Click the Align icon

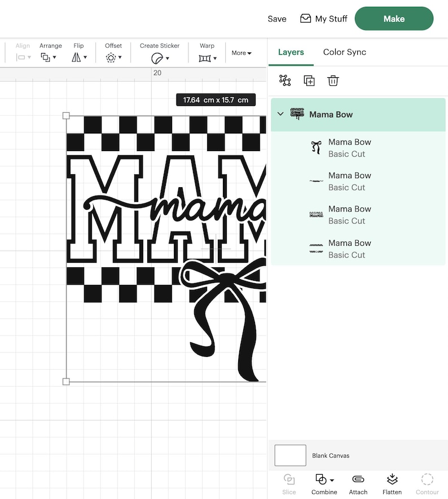point(21,58)
